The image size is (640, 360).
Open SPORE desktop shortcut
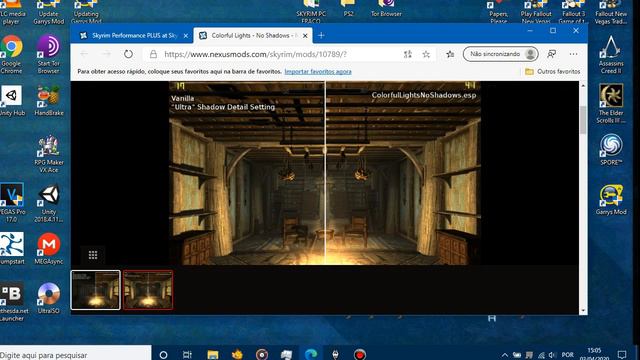(611, 149)
